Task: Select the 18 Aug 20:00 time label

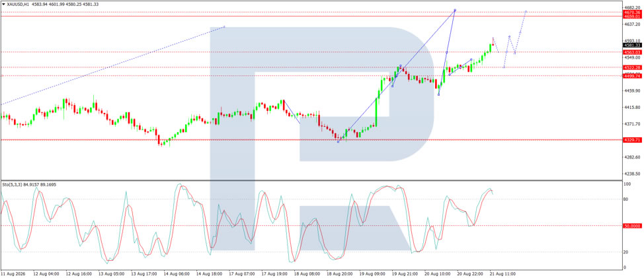Action: (339, 273)
